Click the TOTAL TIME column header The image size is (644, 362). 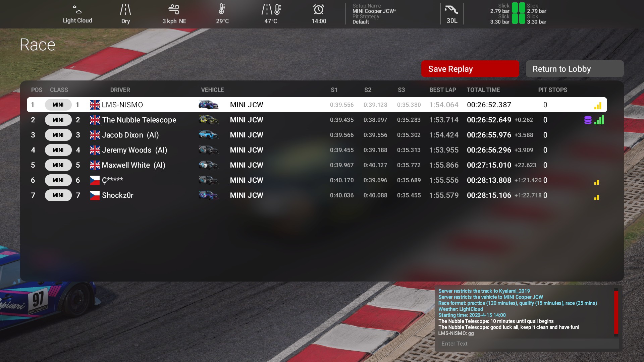[x=483, y=90]
